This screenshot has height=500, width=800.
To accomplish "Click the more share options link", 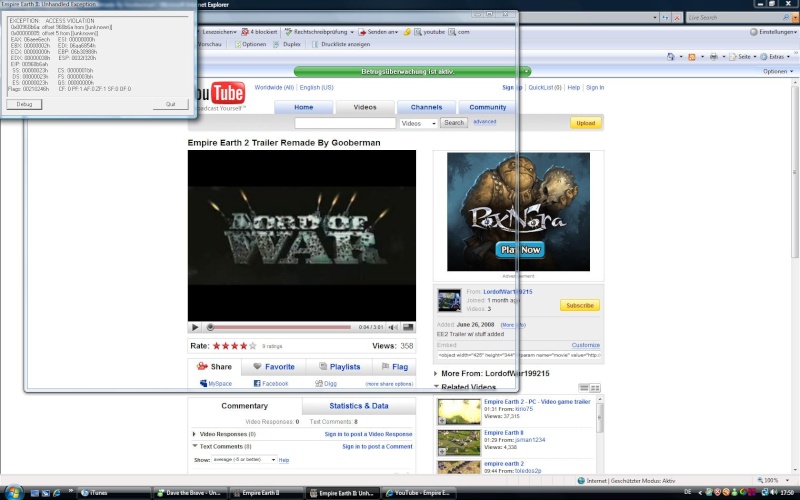I will click(389, 384).
